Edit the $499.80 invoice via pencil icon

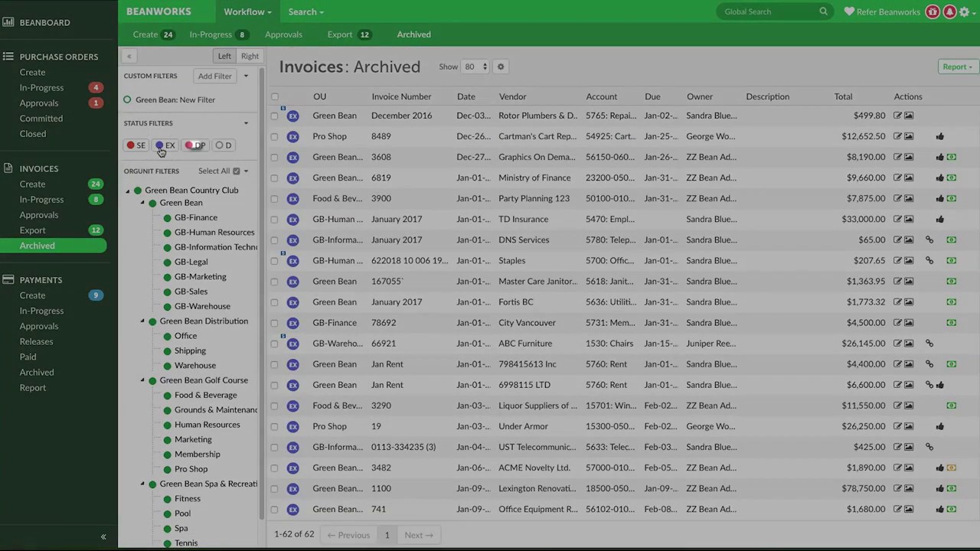pyautogui.click(x=897, y=116)
